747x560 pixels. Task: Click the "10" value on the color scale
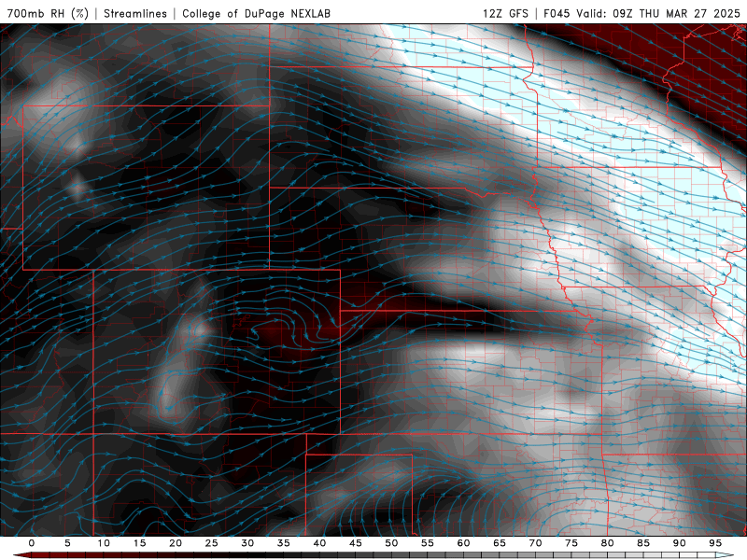point(104,543)
